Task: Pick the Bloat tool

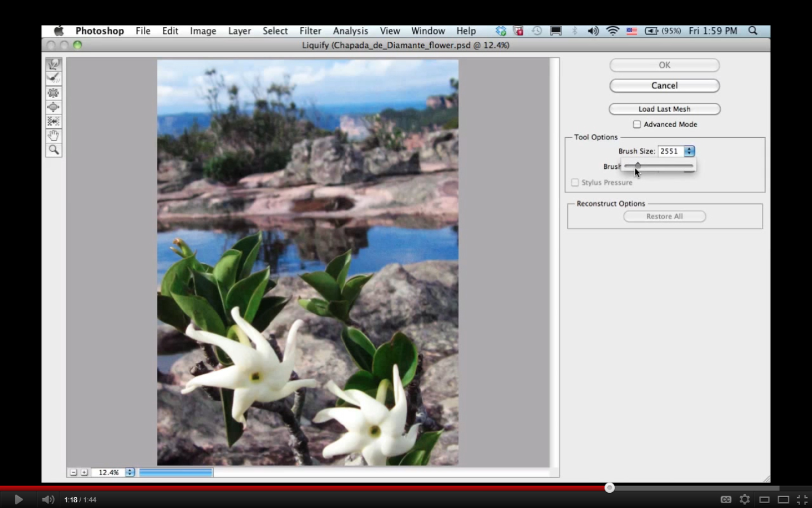Action: click(54, 107)
